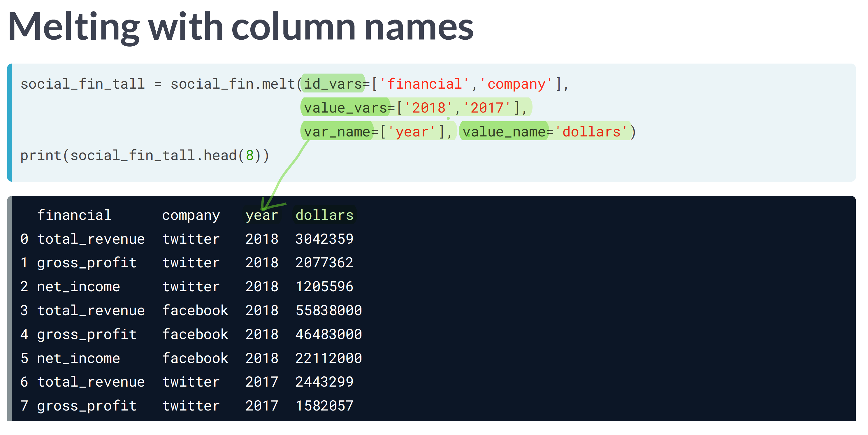868x435 pixels.
Task: Click the highlighted value_name parameter
Action: tap(504, 131)
